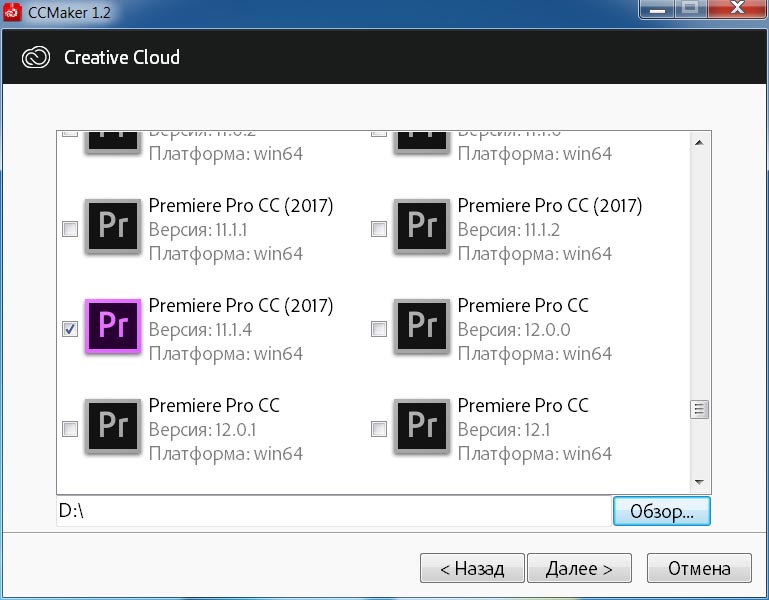This screenshot has height=600, width=769.
Task: Click the scrollbar down arrow
Action: click(x=699, y=482)
